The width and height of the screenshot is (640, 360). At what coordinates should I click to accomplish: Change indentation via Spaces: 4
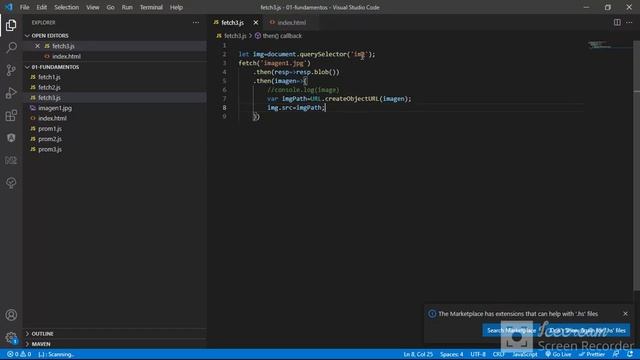[451, 354]
